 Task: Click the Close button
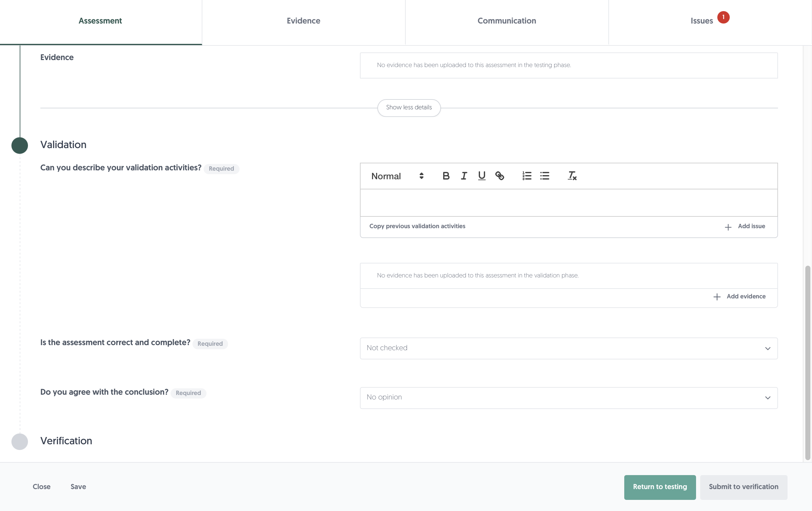pyautogui.click(x=42, y=487)
